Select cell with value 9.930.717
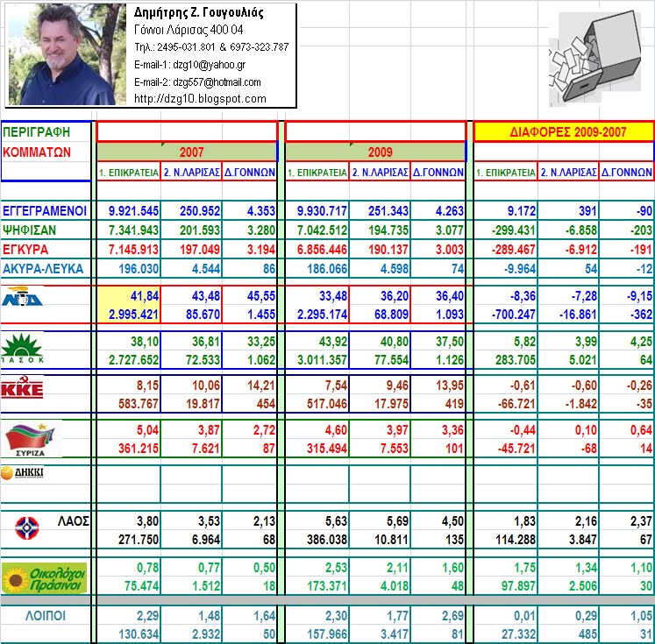655x644 pixels. [317, 211]
